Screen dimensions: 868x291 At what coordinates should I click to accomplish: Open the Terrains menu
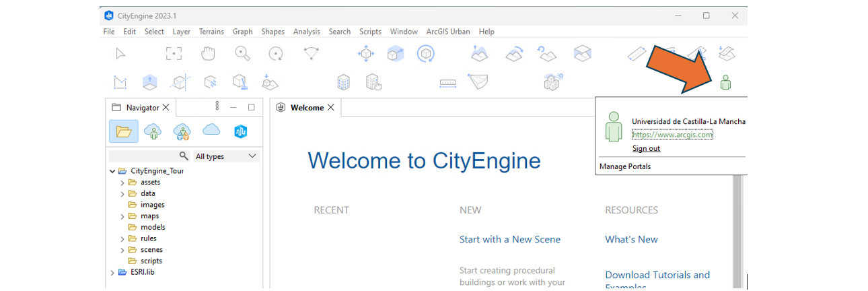point(211,32)
